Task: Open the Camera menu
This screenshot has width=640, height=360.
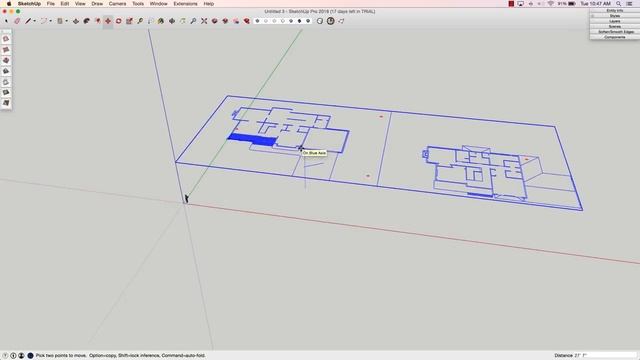Action: coord(118,4)
